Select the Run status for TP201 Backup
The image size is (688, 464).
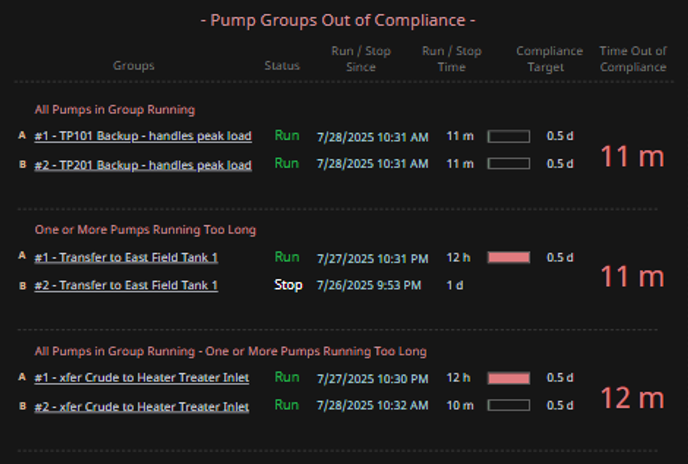tap(287, 164)
